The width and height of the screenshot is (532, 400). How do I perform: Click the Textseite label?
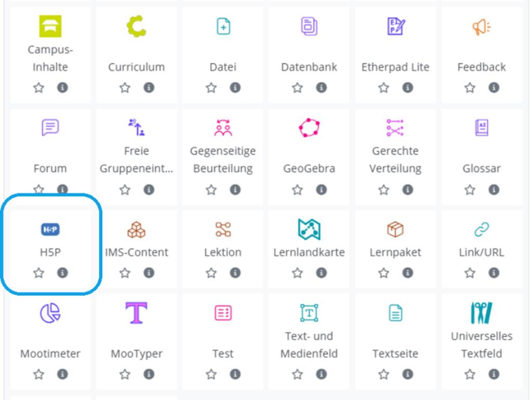(395, 354)
